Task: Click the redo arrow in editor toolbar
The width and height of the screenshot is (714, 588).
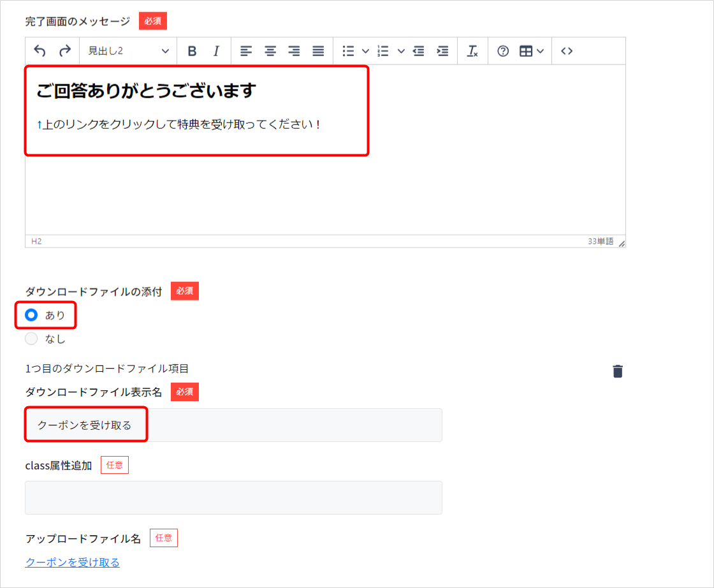Action: 64,51
